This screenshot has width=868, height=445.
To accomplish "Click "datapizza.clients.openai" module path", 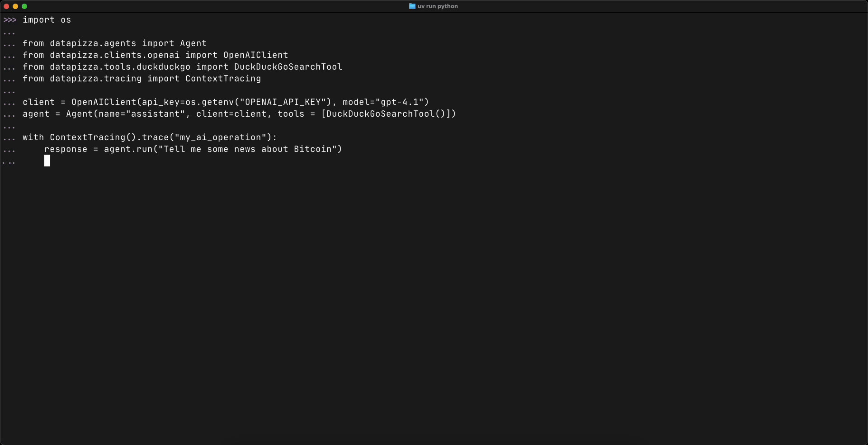I will [114, 55].
